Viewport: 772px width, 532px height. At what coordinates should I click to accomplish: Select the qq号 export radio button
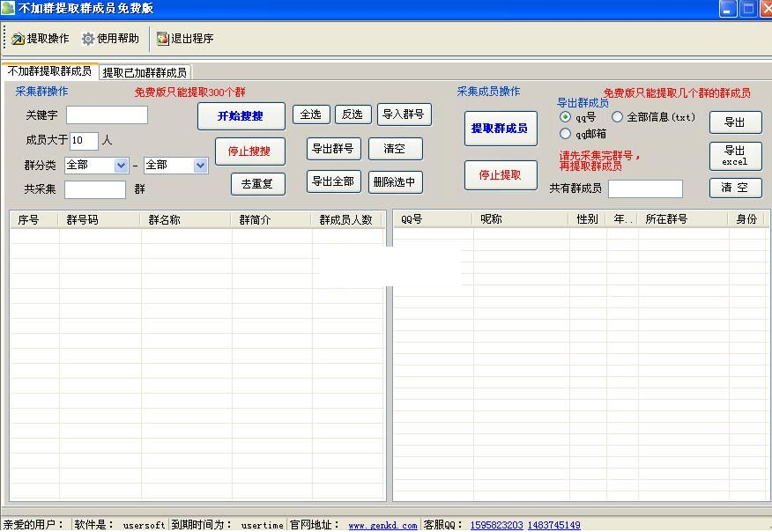pyautogui.click(x=566, y=117)
